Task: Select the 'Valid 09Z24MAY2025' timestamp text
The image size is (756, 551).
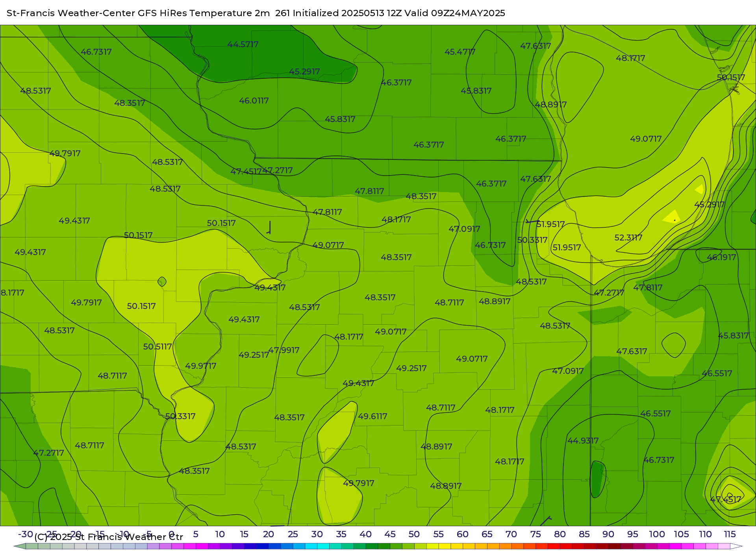Action: tap(454, 13)
